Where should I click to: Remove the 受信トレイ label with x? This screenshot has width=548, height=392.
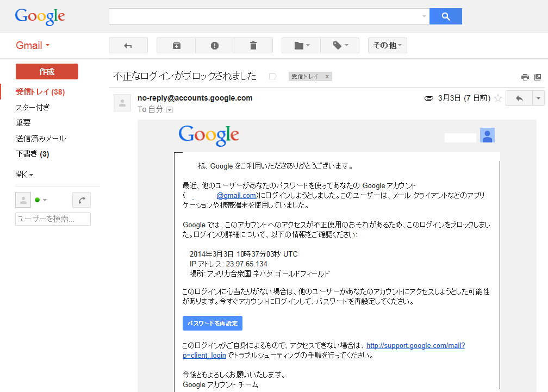(x=327, y=76)
